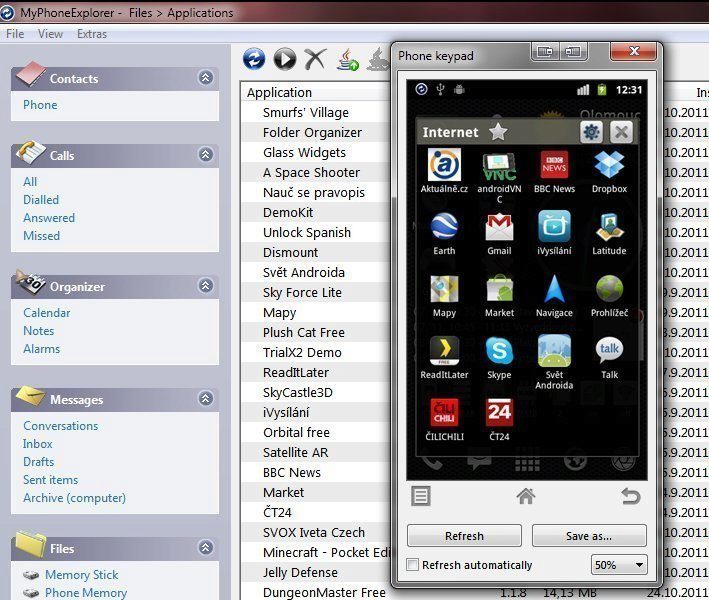
Task: Open the 50% zoom dropdown
Action: pyautogui.click(x=619, y=565)
